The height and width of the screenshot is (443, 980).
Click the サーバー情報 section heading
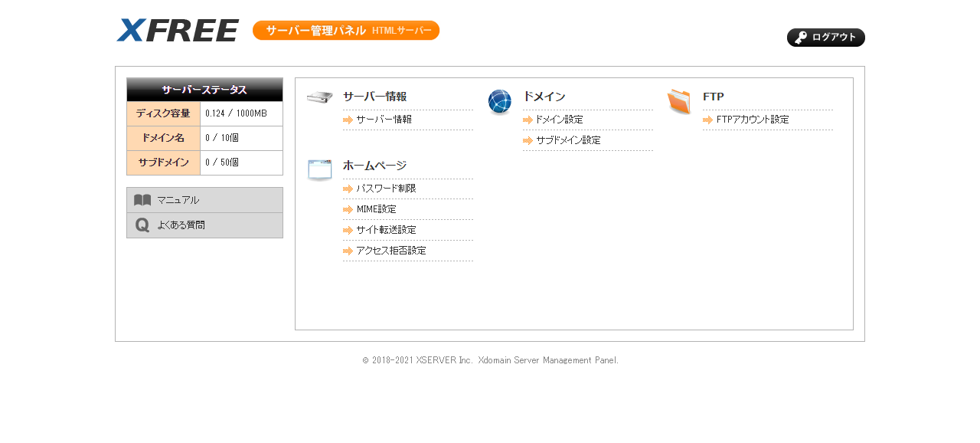[374, 97]
